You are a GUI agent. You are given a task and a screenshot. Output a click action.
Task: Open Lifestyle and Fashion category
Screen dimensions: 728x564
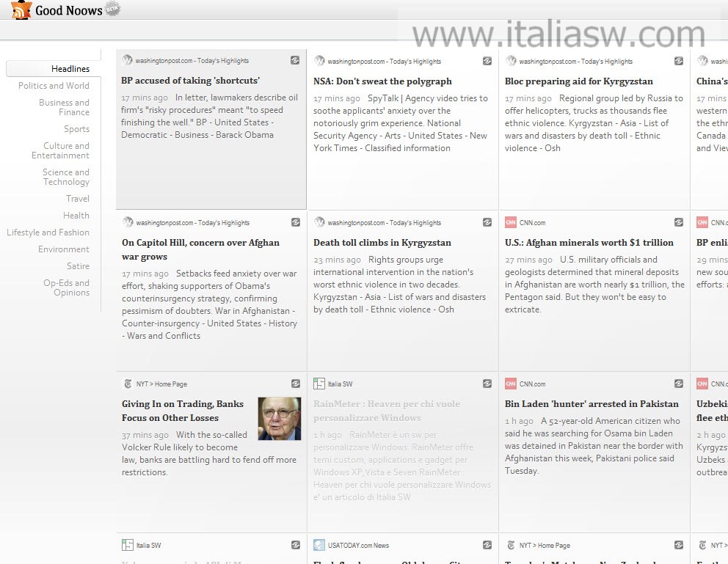click(x=48, y=232)
